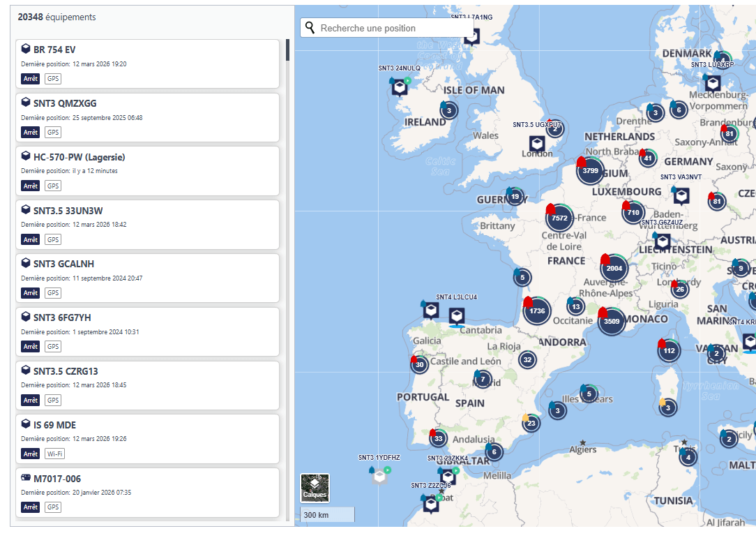
Task: Open the 112 cluster marker near Corsica
Action: point(669,351)
